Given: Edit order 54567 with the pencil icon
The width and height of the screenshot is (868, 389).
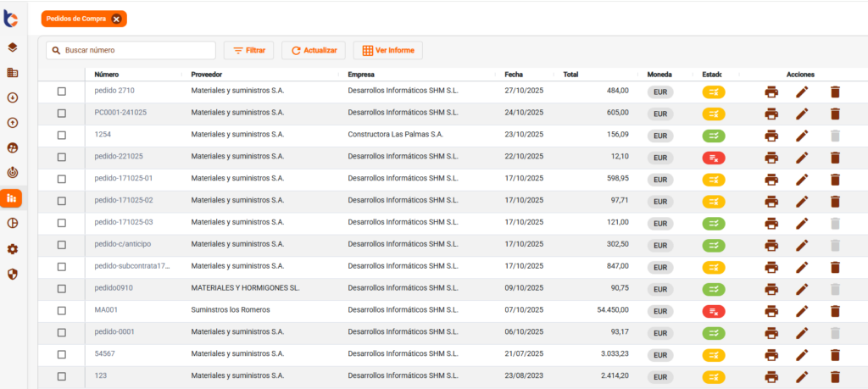Looking at the screenshot, I should click(x=802, y=355).
